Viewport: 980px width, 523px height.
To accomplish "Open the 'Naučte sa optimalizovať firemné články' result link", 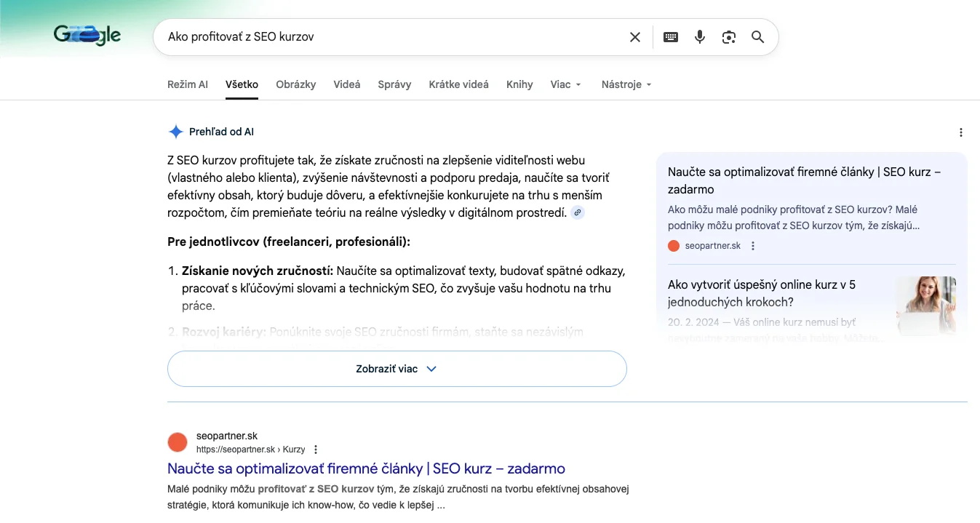I will [x=366, y=468].
